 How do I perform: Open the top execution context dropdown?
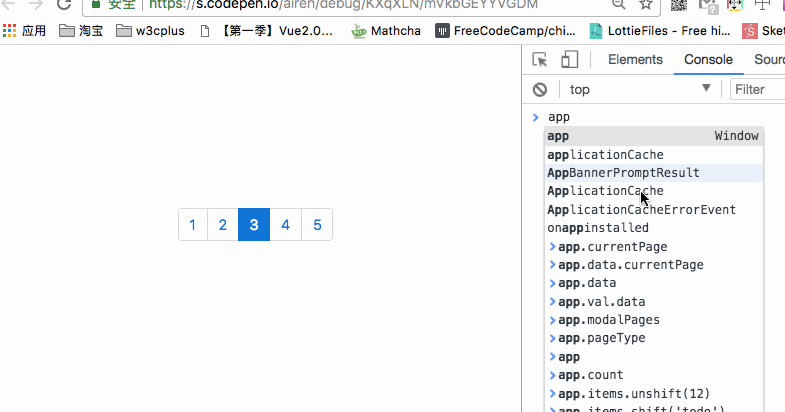tap(640, 90)
